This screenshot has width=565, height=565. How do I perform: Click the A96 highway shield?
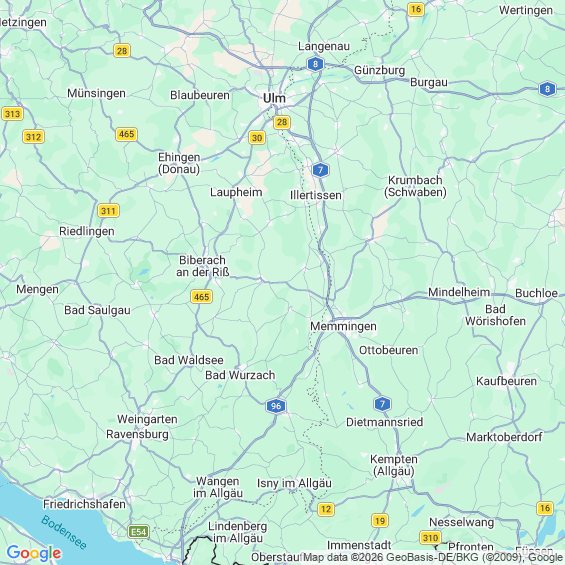(276, 406)
